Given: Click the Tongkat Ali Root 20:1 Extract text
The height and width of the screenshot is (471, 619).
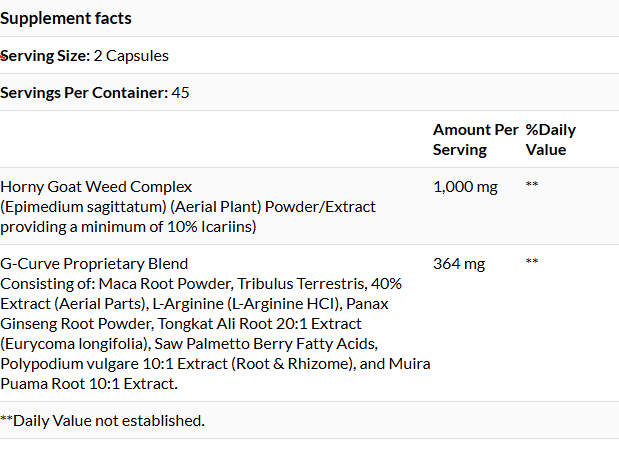Looking at the screenshot, I should tap(259, 323).
